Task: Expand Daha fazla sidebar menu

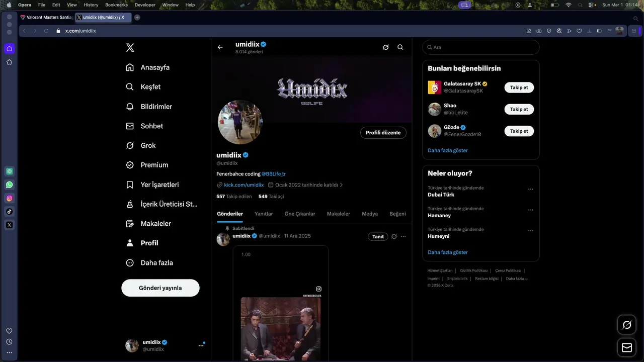Action: (149, 262)
